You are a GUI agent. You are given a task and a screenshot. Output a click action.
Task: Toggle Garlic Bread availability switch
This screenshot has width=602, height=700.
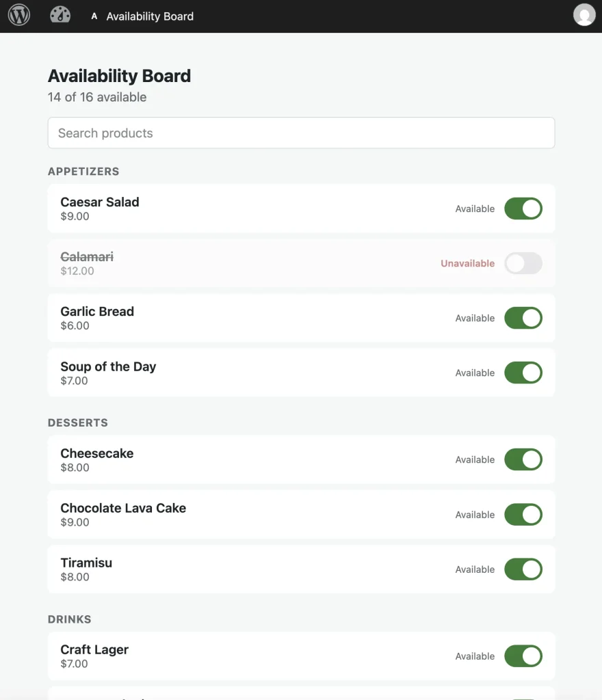coord(523,318)
